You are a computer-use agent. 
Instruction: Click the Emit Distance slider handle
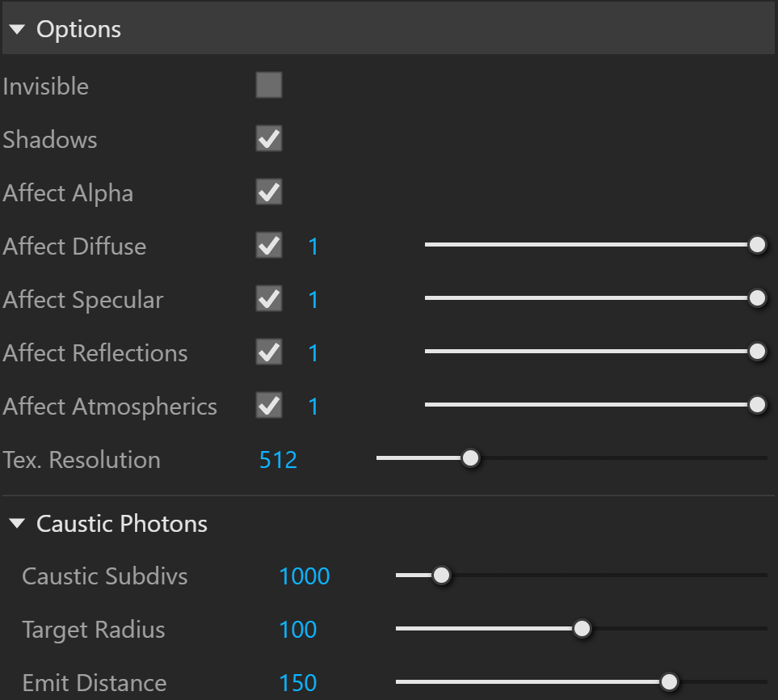[669, 682]
